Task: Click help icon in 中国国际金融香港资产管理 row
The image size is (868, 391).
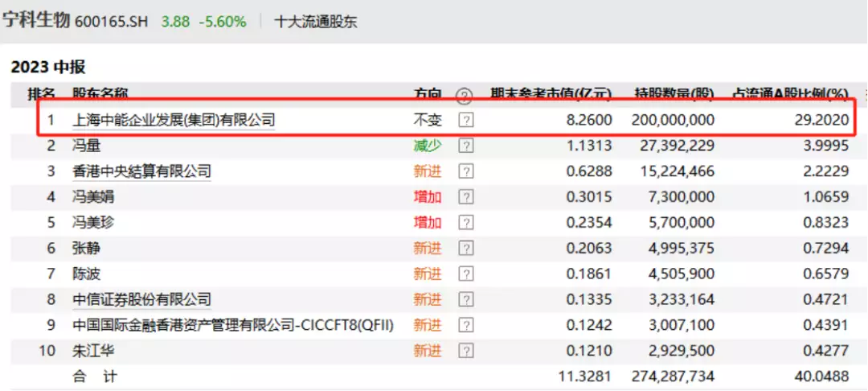Action: tap(466, 325)
